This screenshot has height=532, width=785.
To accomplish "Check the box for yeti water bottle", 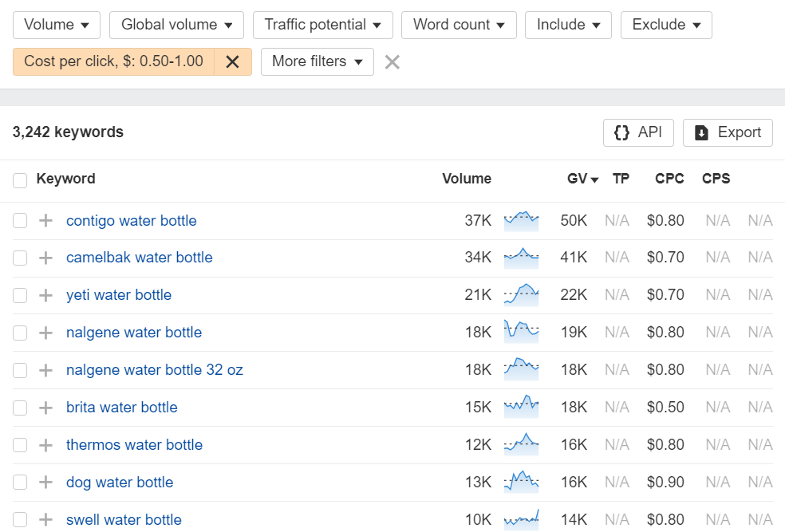I will click(20, 295).
